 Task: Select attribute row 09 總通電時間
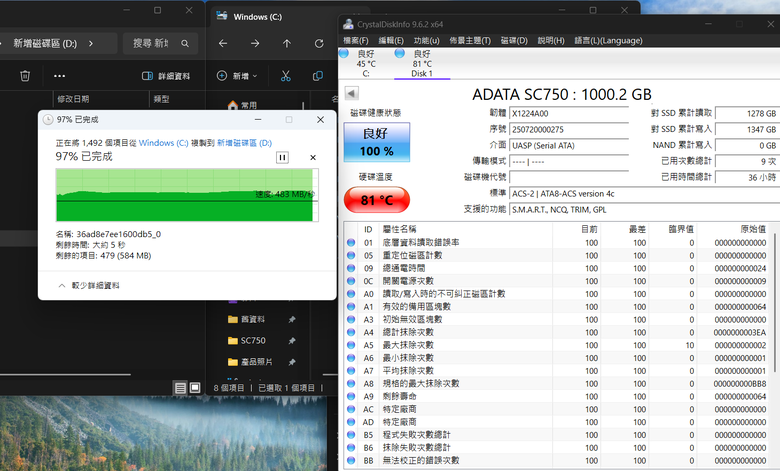[557, 269]
